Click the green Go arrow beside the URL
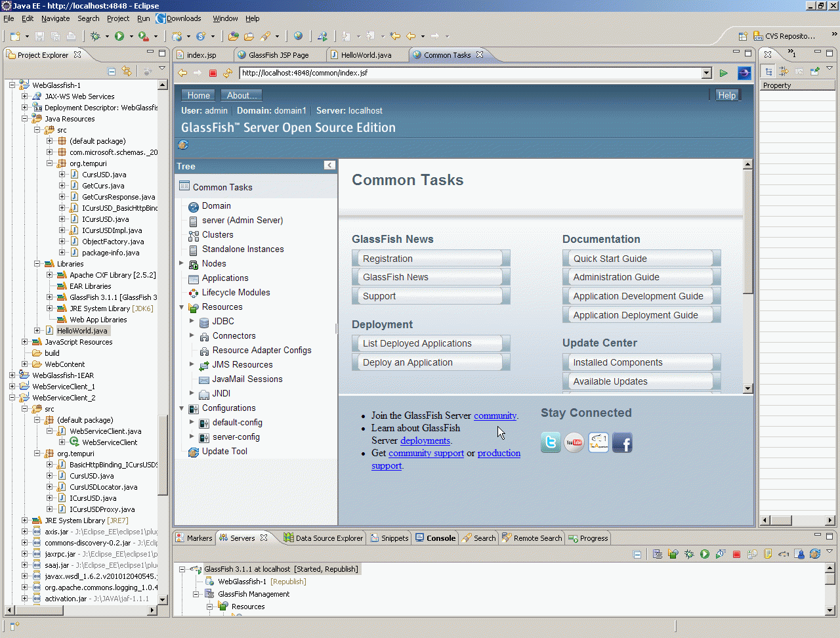This screenshot has height=638, width=840. coord(723,73)
